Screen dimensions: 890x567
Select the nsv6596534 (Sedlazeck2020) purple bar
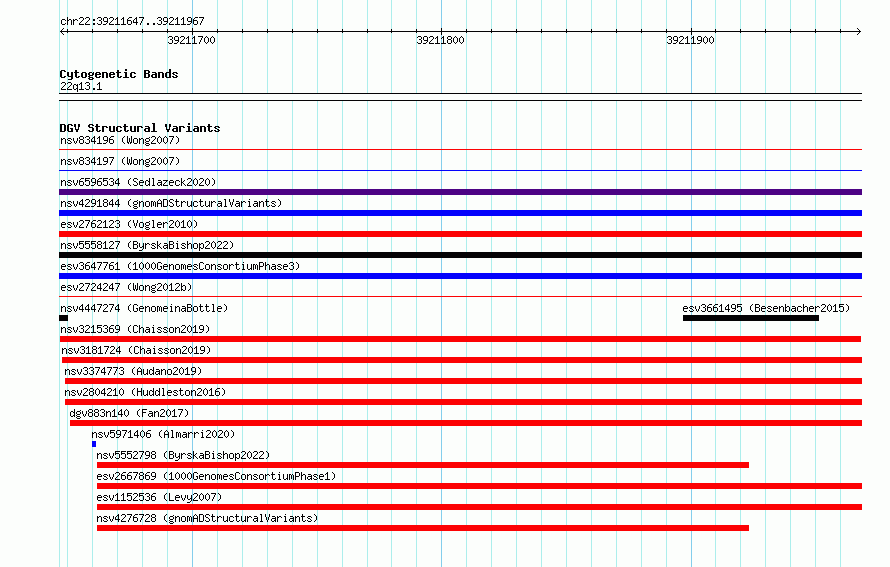point(460,192)
